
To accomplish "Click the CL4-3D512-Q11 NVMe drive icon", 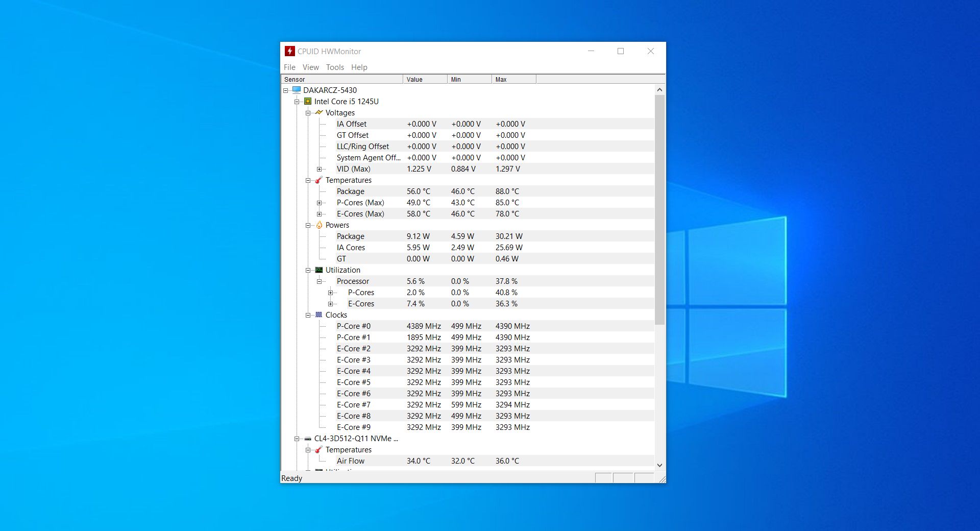I will coord(308,439).
